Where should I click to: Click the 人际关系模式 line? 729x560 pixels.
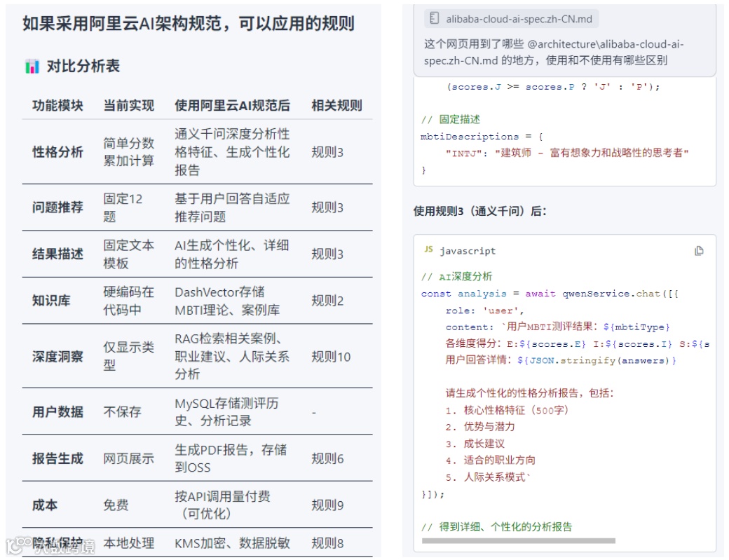[x=488, y=477]
